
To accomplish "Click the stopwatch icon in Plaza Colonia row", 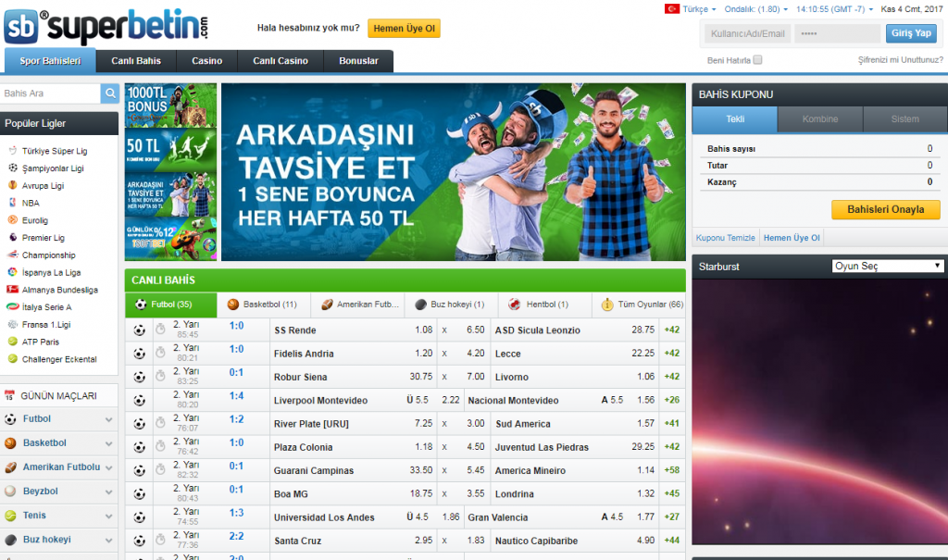I will point(160,446).
